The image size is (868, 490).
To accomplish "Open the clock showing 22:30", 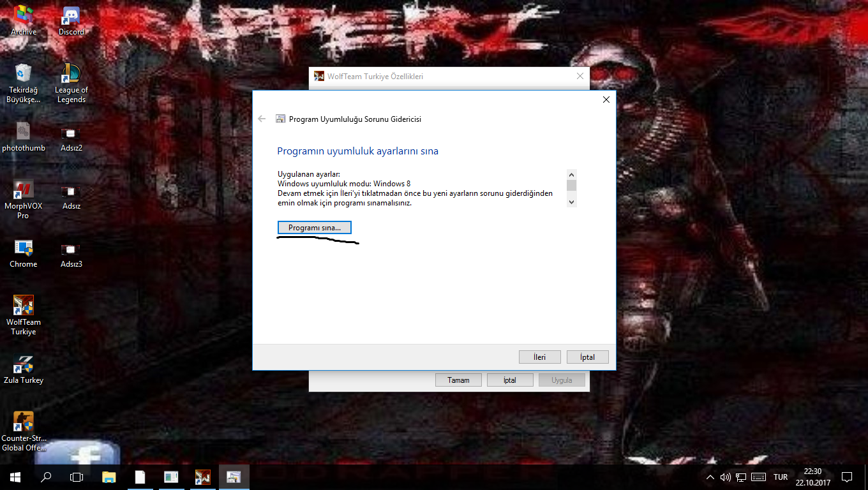I will [812, 477].
